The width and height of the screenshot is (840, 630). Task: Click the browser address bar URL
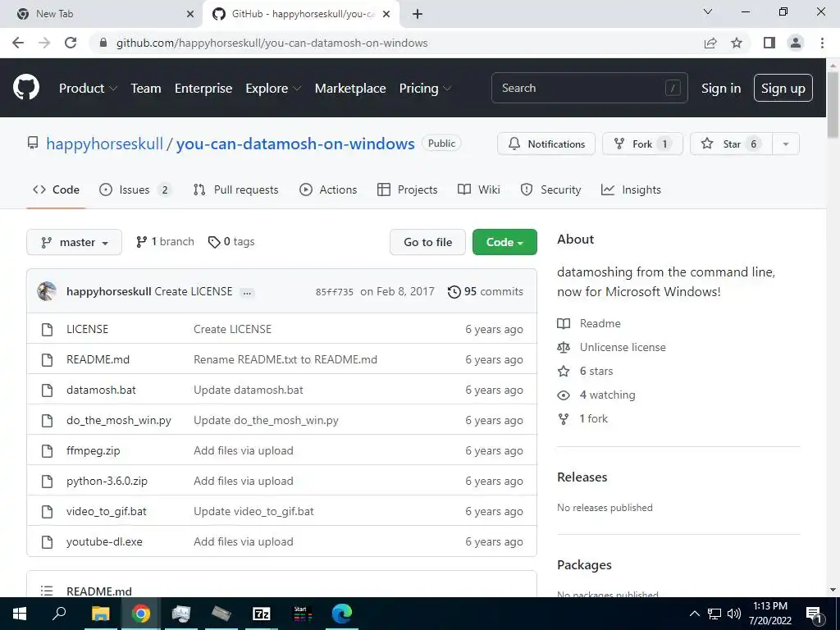pyautogui.click(x=272, y=43)
